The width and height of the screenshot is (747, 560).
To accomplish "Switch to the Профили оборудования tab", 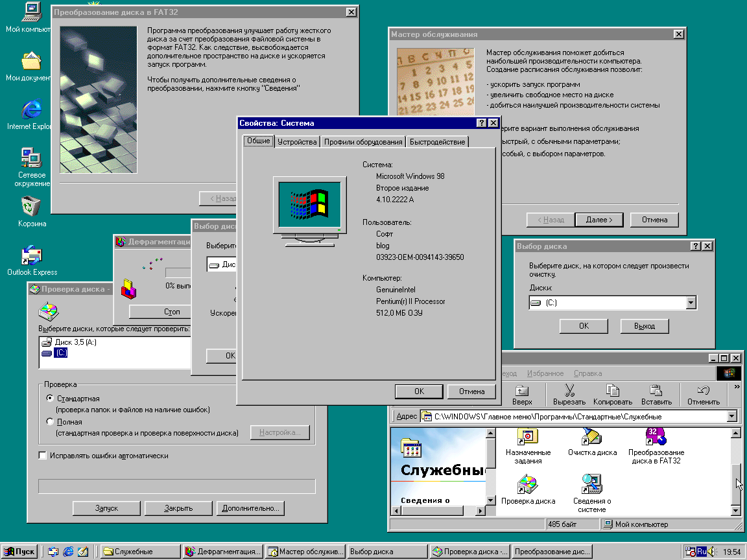I will click(363, 142).
